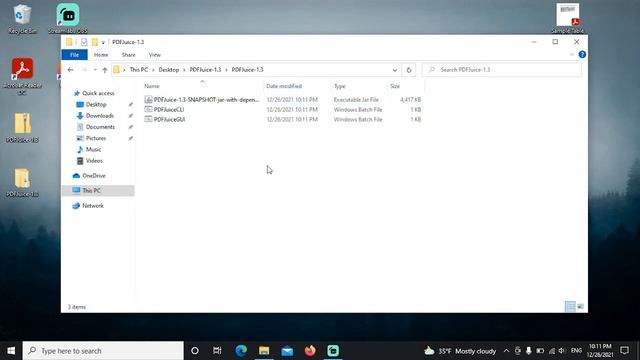Open the File menu tab

(x=74, y=55)
